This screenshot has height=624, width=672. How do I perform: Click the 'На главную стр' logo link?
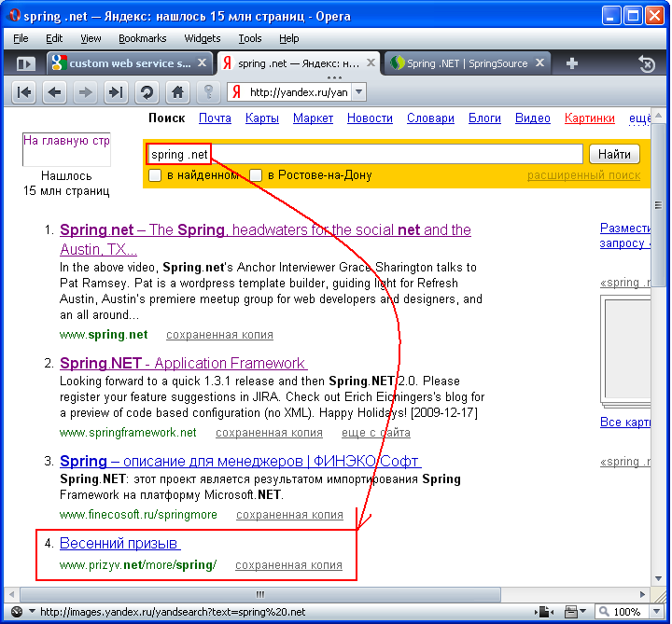click(66, 149)
